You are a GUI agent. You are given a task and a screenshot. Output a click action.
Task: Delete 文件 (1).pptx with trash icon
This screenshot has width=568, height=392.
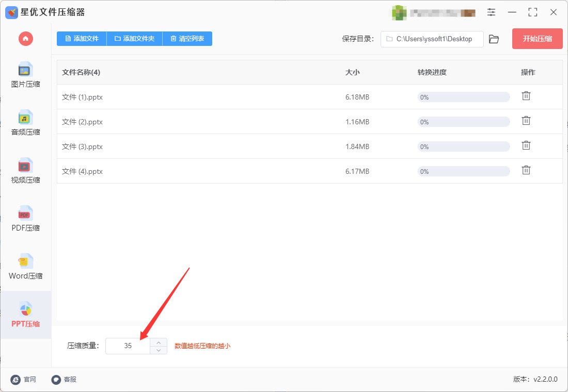tap(526, 96)
